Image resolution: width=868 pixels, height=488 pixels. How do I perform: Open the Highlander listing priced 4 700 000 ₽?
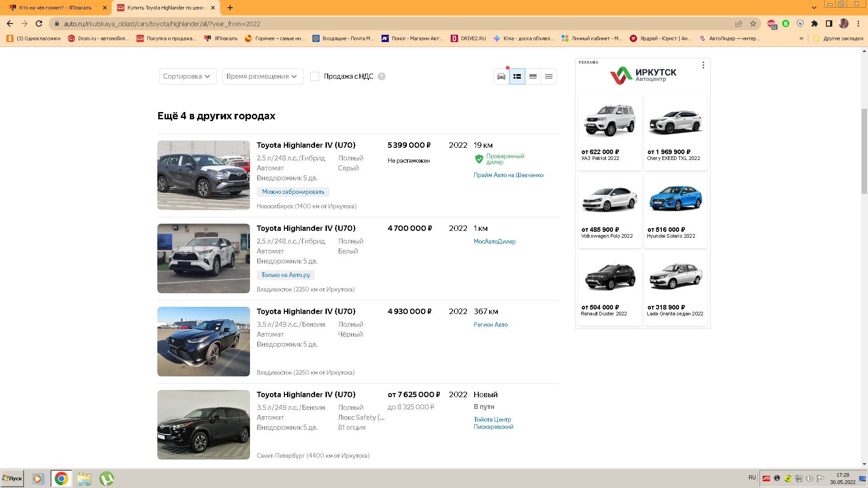click(306, 228)
